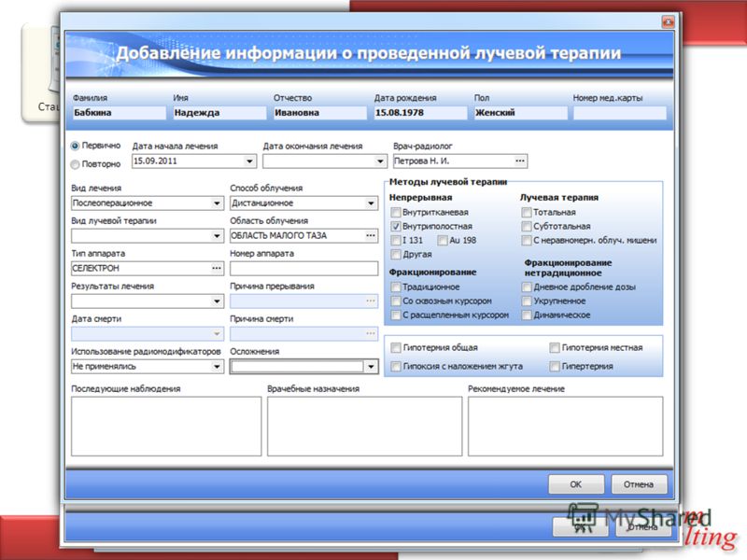This screenshot has height=560, width=747.
Task: Click the ellipsis button of Причина смерти
Action: [x=371, y=334]
